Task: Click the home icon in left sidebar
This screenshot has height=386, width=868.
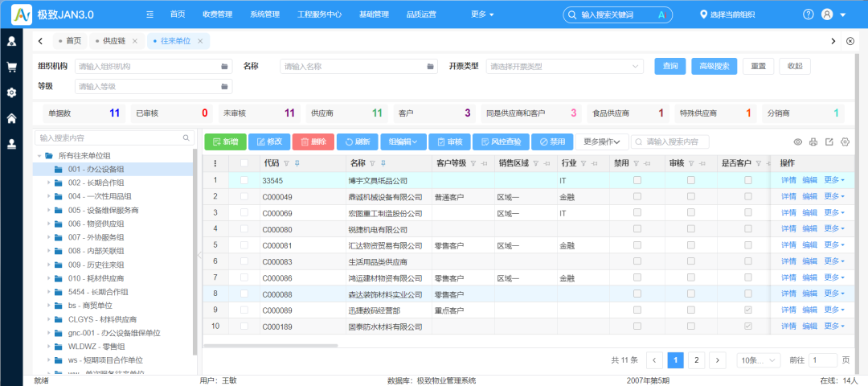Action: tap(11, 118)
